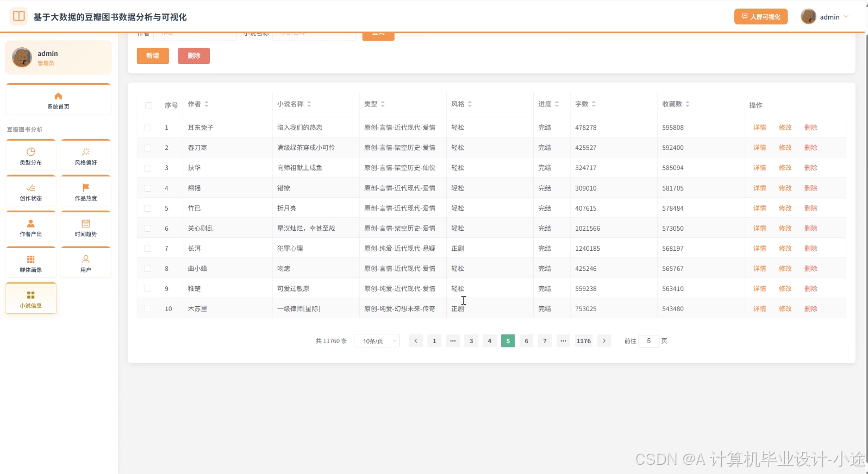Jump back with the ellipsis after page 1
The width and height of the screenshot is (868, 474).
pyautogui.click(x=453, y=341)
